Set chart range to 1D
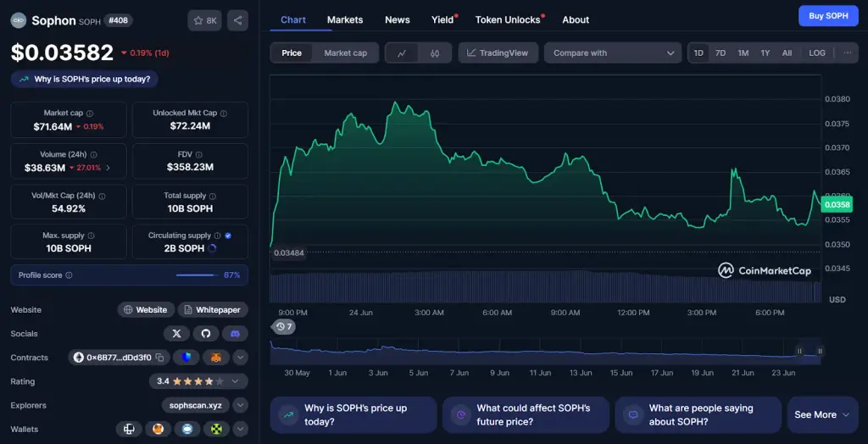Screen dimensions: 868x444 (698, 53)
